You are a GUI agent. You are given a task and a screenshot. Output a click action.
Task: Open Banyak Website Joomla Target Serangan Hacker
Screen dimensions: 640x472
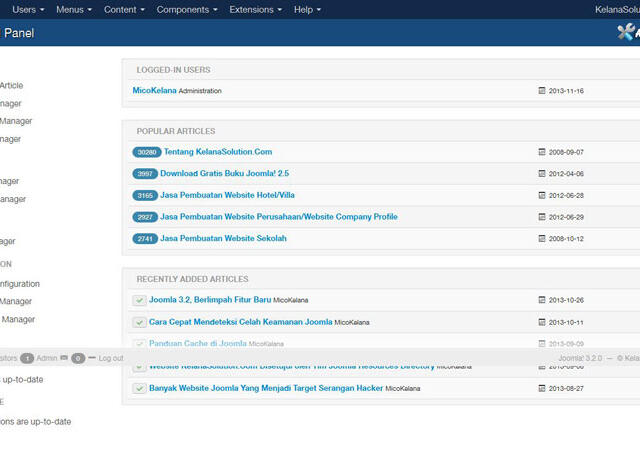266,388
